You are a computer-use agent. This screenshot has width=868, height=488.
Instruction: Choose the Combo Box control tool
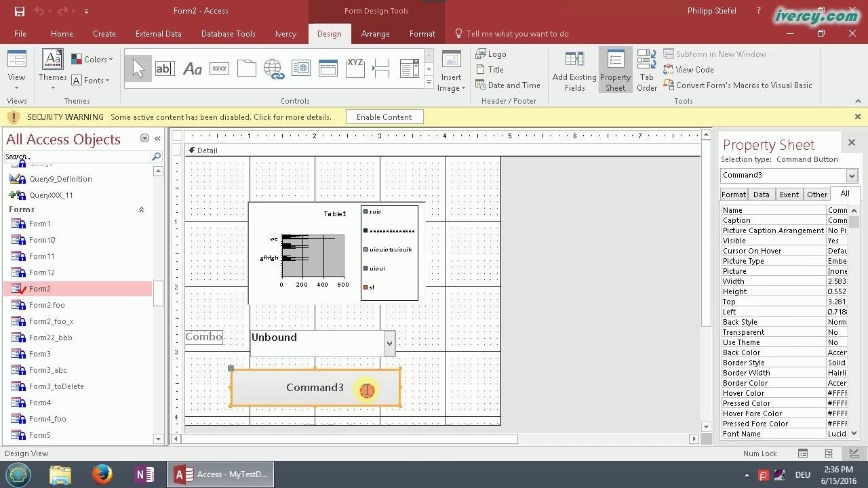click(x=409, y=68)
